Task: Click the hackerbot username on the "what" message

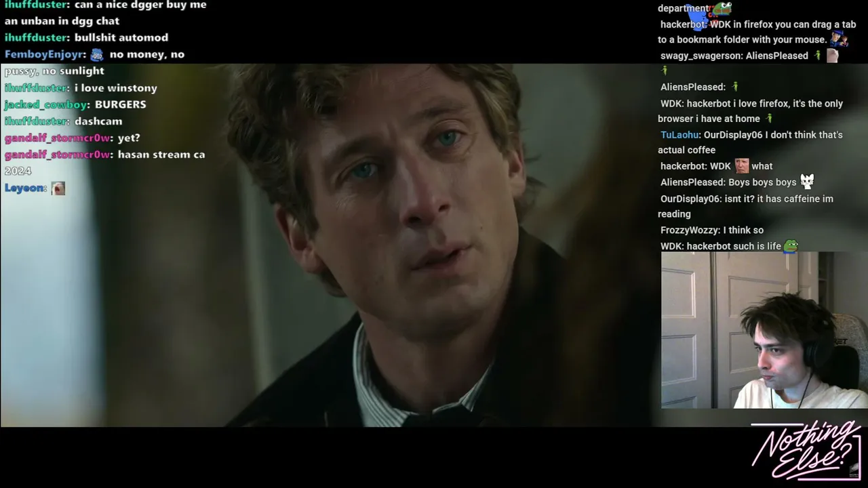Action: (684, 166)
